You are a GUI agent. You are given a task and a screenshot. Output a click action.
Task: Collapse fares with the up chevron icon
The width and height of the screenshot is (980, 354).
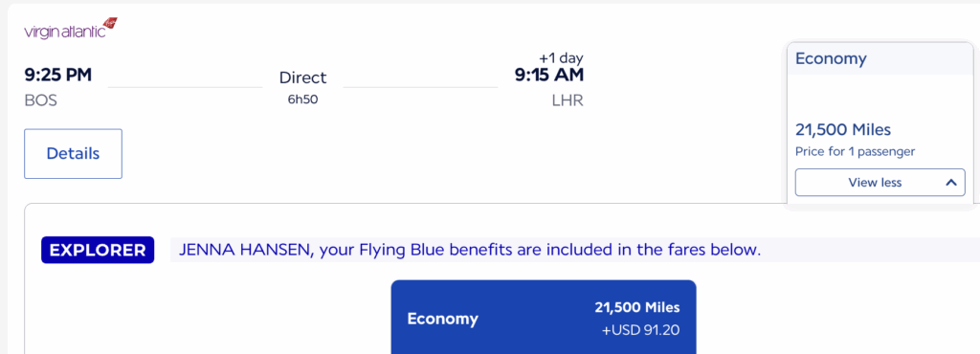[x=951, y=183]
